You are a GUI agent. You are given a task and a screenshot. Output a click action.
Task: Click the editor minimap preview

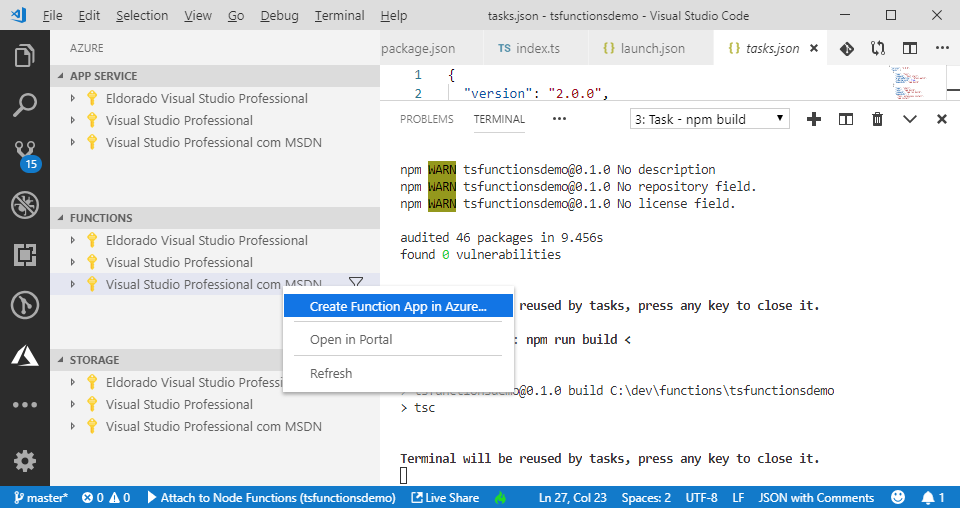tap(908, 83)
